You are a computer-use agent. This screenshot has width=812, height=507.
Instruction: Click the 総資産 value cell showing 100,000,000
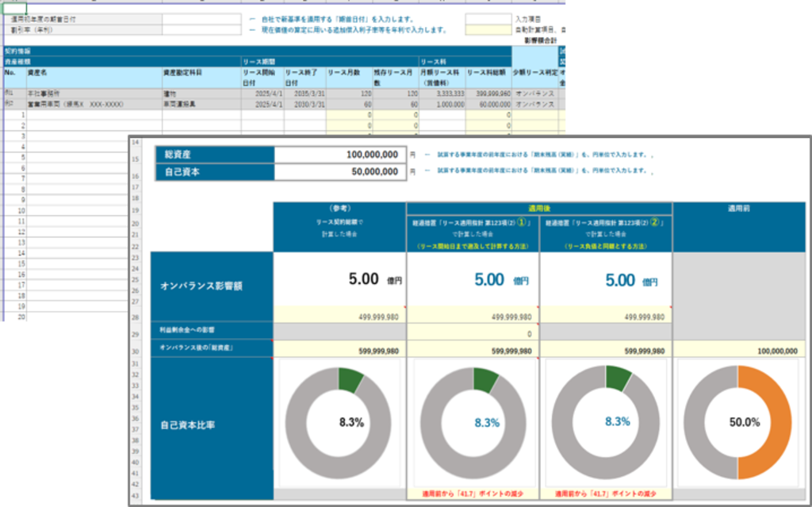coord(339,155)
